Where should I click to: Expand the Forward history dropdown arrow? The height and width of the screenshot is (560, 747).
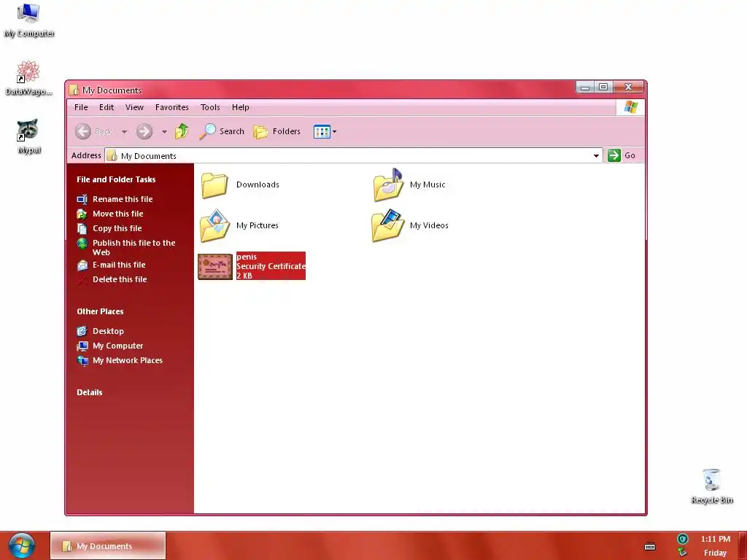(164, 131)
